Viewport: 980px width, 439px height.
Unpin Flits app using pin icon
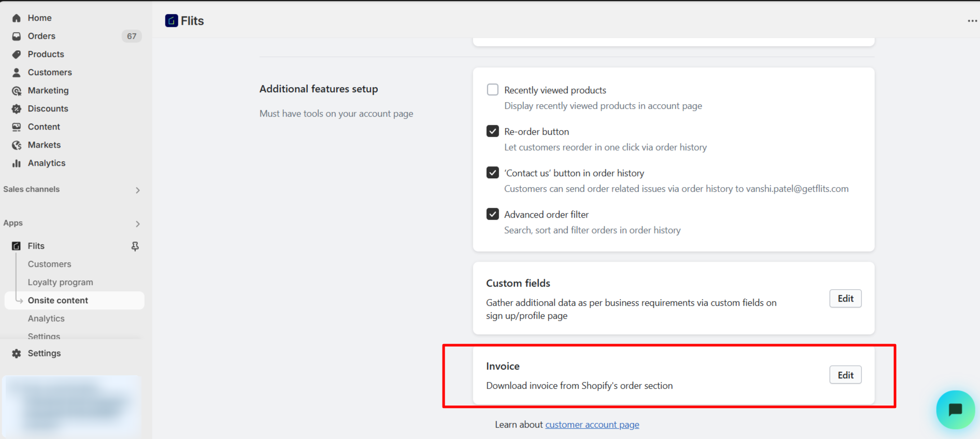point(135,246)
